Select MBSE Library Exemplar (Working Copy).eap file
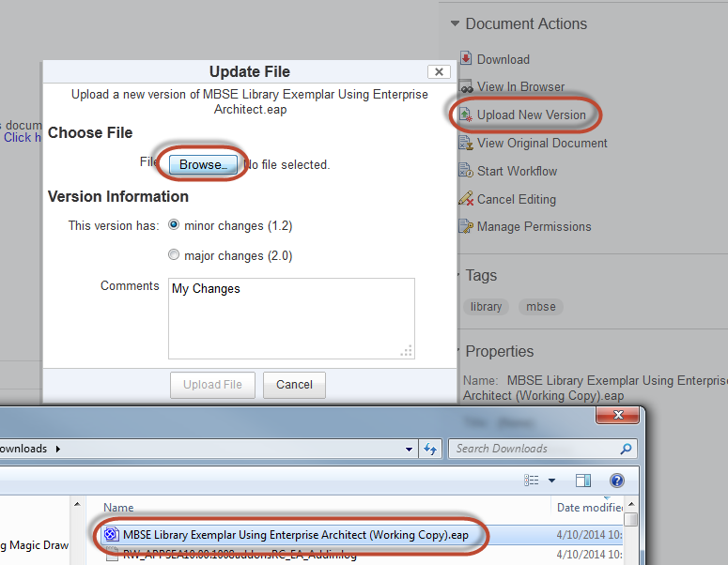 tap(296, 535)
